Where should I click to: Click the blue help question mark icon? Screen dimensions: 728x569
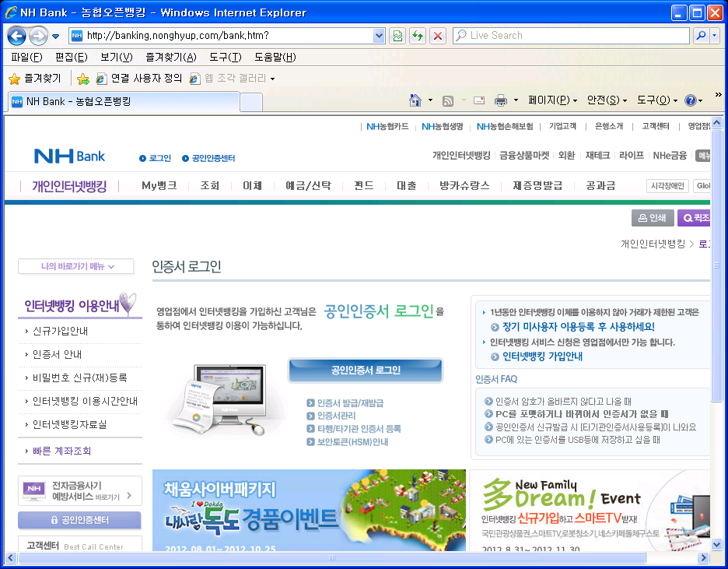[x=691, y=100]
